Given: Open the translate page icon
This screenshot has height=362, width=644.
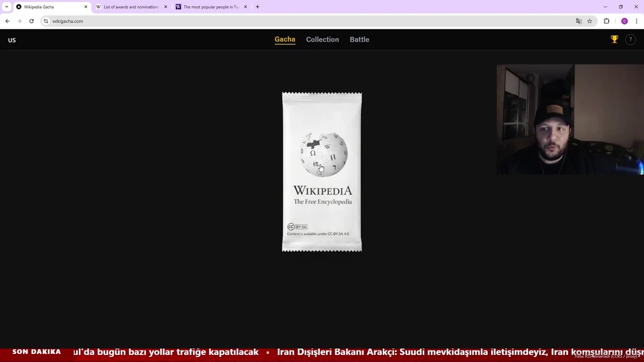Looking at the screenshot, I should (x=579, y=21).
